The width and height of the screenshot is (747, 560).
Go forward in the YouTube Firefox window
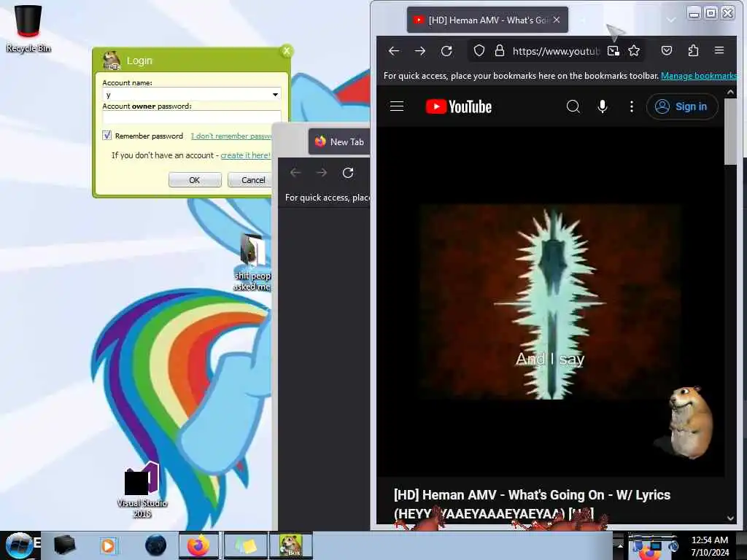click(x=419, y=51)
